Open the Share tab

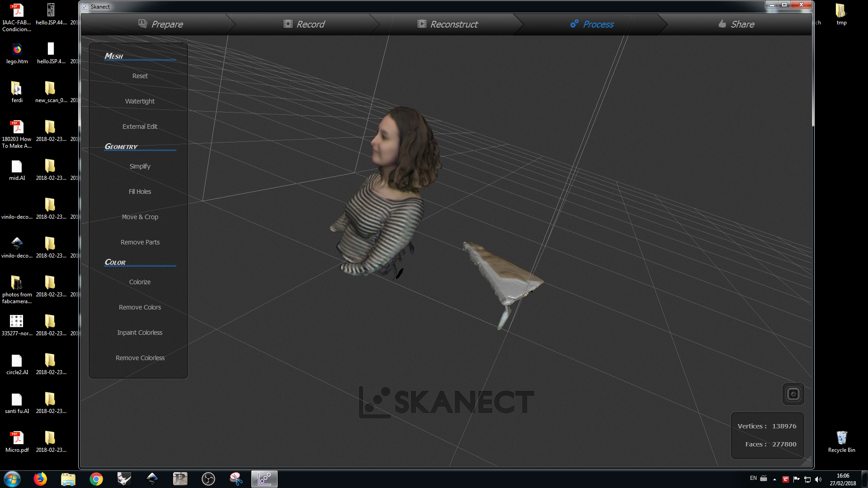click(x=736, y=24)
